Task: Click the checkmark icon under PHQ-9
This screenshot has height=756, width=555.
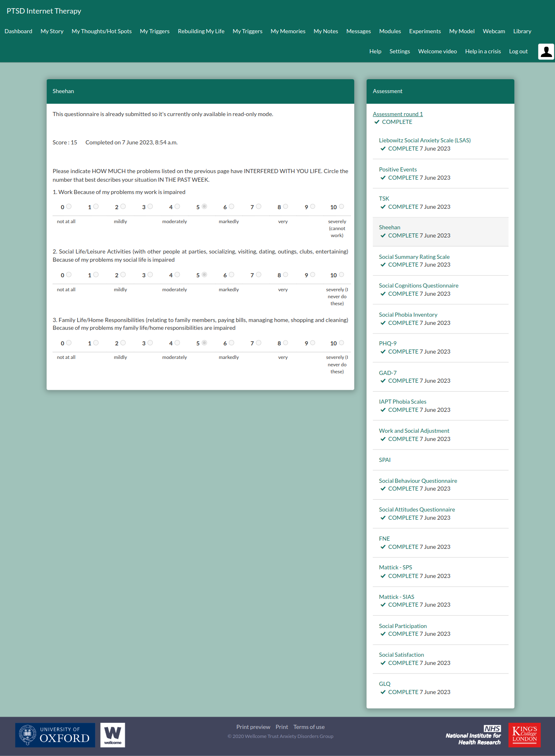Action: pyautogui.click(x=383, y=352)
